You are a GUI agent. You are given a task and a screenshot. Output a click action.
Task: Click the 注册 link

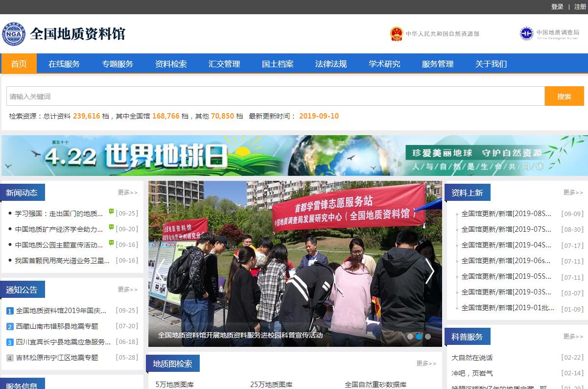click(580, 7)
